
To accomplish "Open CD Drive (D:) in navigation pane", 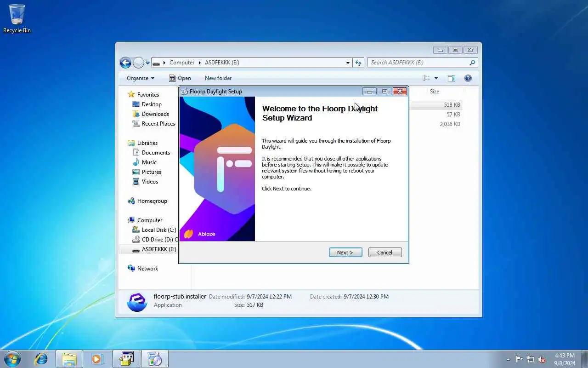I will (159, 240).
